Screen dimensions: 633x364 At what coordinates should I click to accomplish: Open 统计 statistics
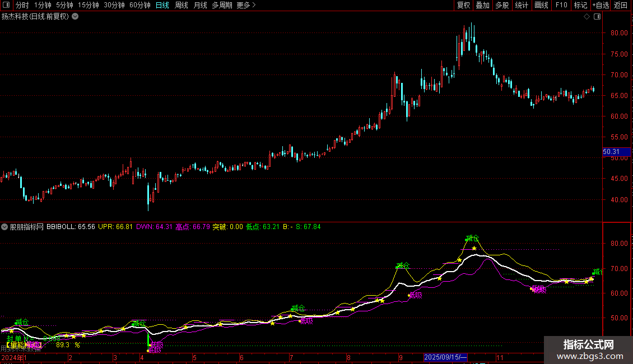[521, 5]
